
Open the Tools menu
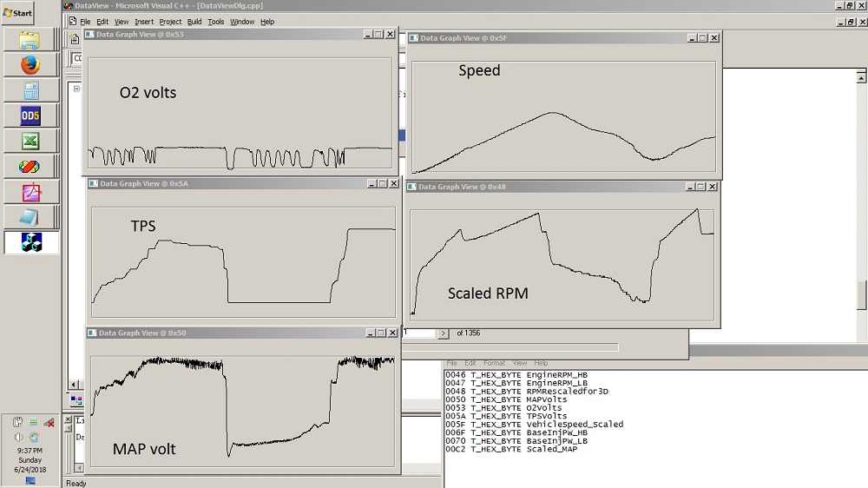tap(216, 22)
